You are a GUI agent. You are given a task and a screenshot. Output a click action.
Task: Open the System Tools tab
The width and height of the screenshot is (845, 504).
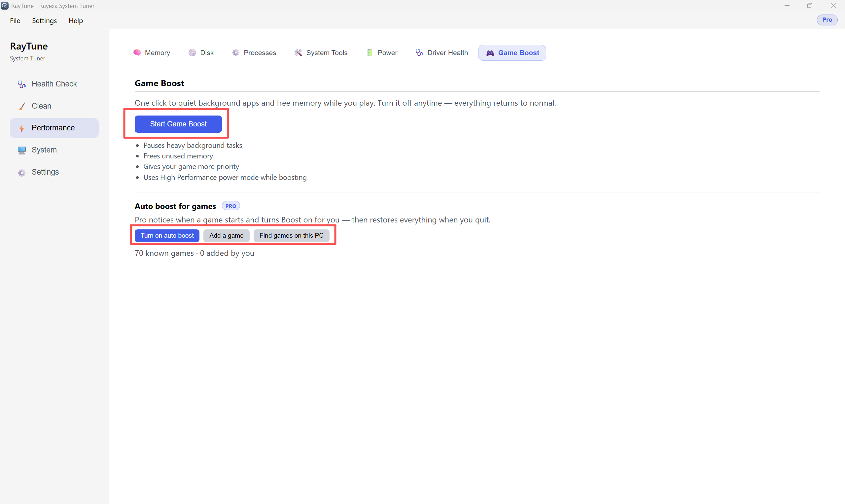coord(321,52)
